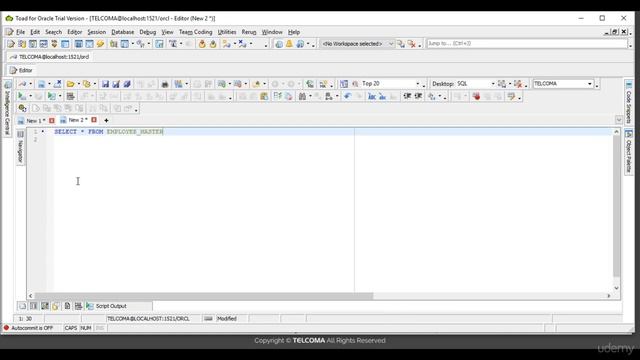Click the EMPLOYEE_MASTER table name in the editor
This screenshot has width=640, height=360.
(135, 132)
